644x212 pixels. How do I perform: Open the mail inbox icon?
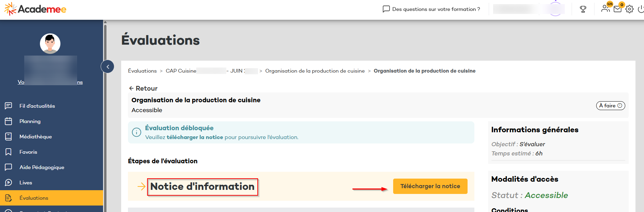click(617, 9)
